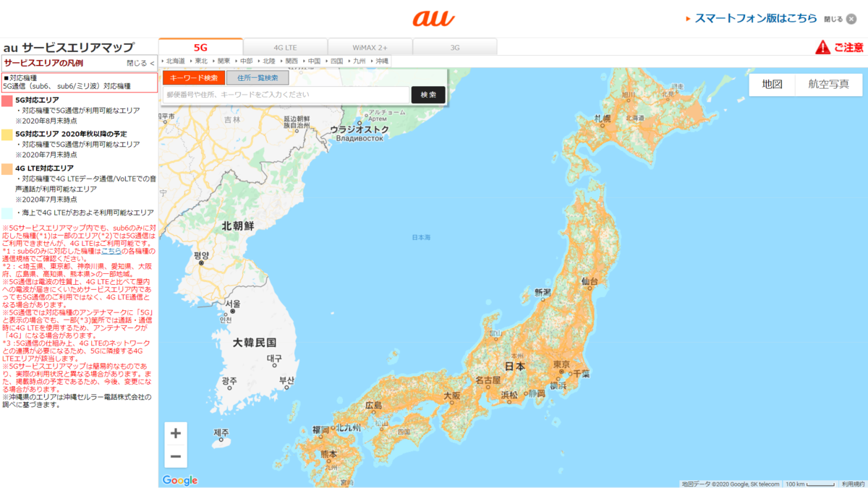This screenshot has height=488, width=868.
Task: Click the 対応機種 info box
Action: pos(80,82)
